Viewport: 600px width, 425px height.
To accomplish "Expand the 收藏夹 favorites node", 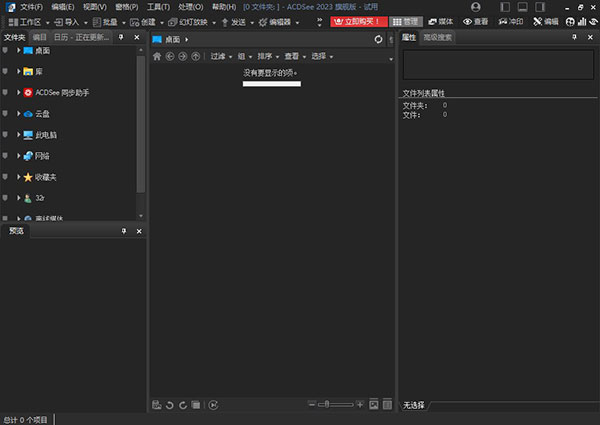I will (x=18, y=177).
